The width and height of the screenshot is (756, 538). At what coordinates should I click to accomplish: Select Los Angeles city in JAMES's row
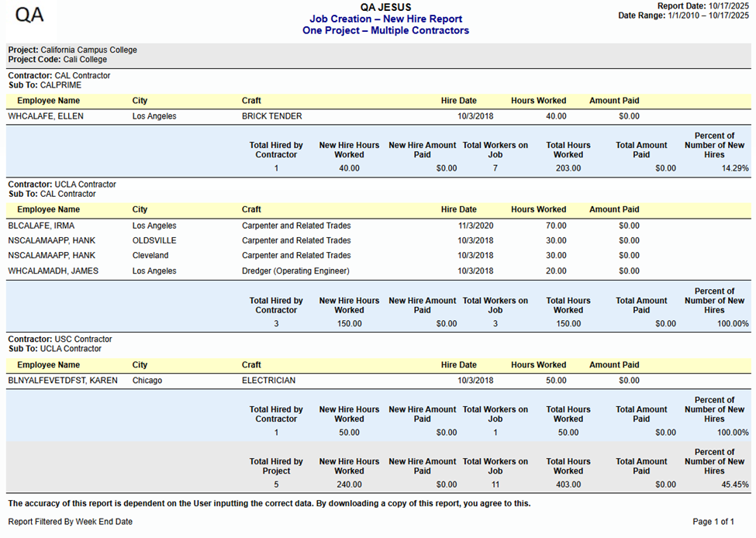(154, 271)
